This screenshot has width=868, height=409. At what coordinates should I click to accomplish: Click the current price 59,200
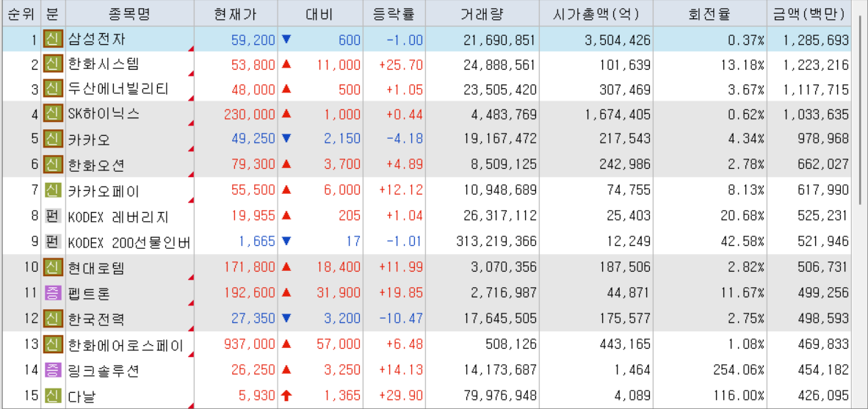tap(253, 40)
